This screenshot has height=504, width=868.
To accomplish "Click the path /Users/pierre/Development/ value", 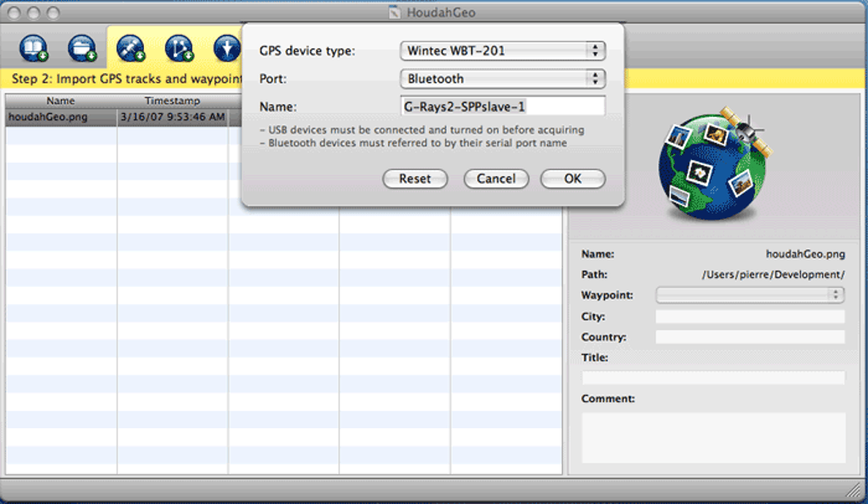I will click(774, 275).
